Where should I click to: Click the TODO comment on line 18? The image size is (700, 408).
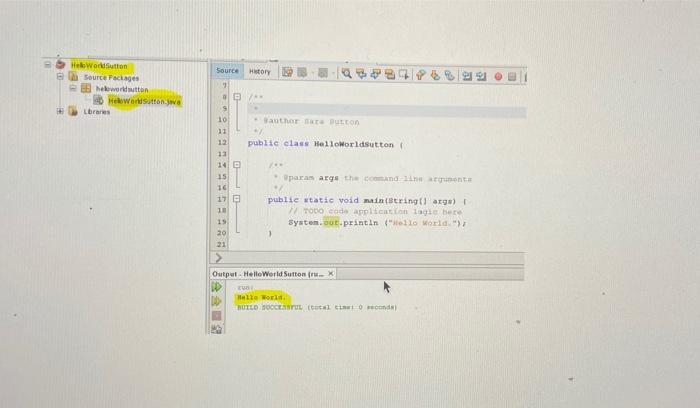pyautogui.click(x=375, y=211)
